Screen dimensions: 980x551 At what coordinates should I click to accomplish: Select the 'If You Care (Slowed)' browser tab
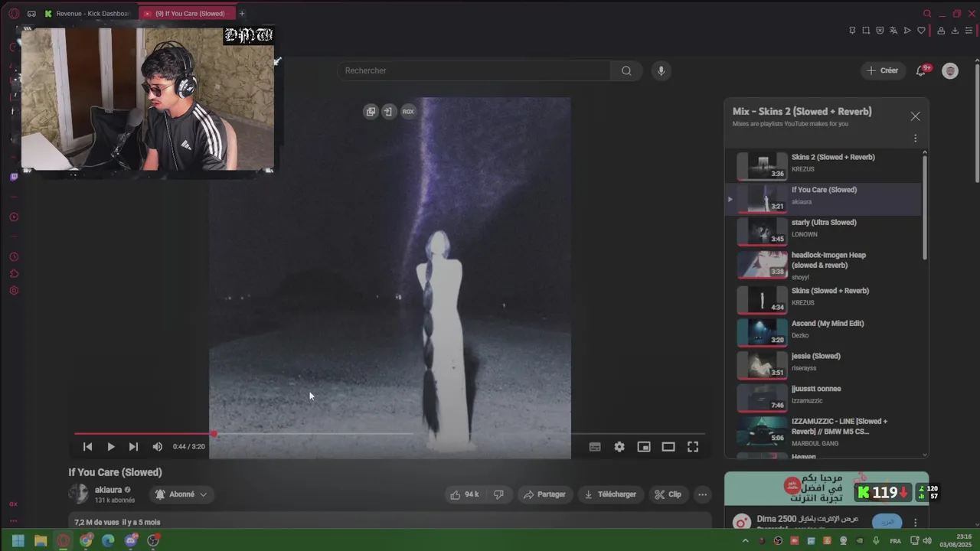tap(186, 13)
